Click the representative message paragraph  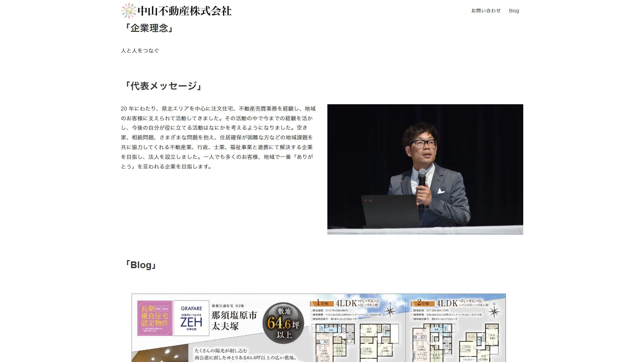[x=218, y=137]
